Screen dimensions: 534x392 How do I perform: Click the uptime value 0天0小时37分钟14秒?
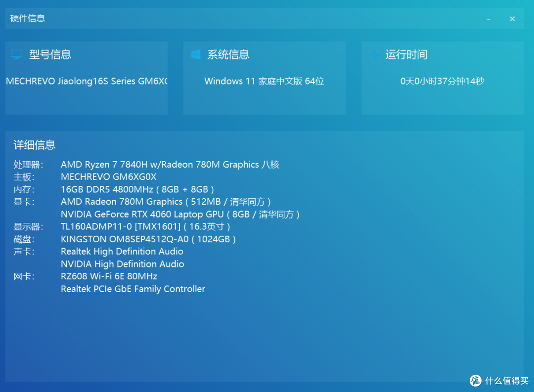pyautogui.click(x=442, y=81)
